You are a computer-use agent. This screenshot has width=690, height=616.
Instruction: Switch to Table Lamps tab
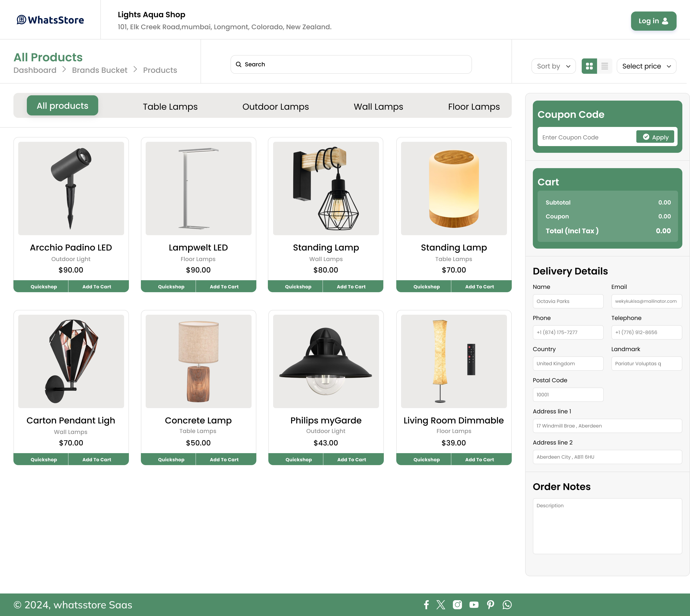coord(170,107)
